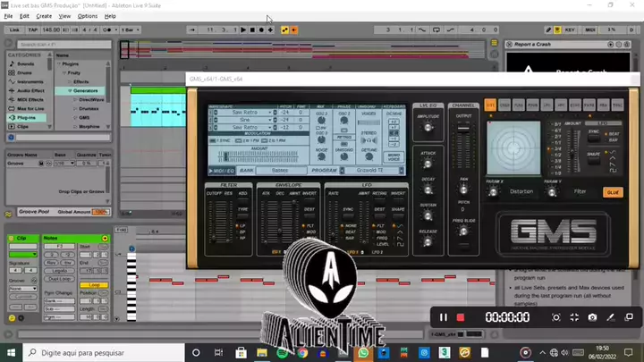This screenshot has height=362, width=644.
Task: Click the GLUE button in GMS
Action: (x=613, y=192)
